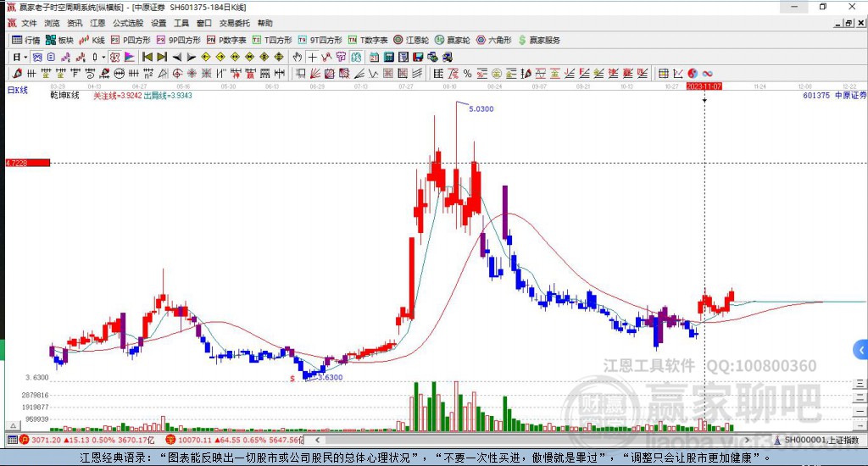Jump to last bar icon
This screenshot has width=868, height=466.
coord(162,57)
